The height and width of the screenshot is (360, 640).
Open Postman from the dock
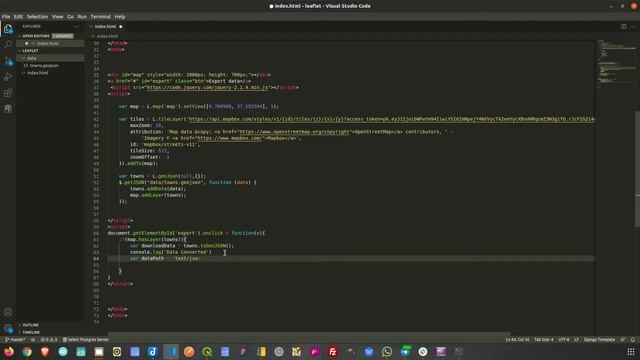coord(189,351)
